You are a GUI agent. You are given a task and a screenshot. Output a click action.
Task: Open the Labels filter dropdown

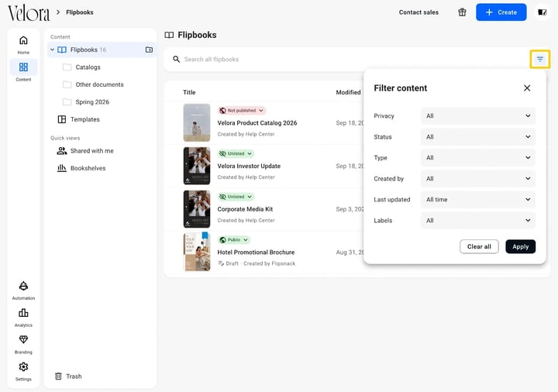tap(478, 221)
